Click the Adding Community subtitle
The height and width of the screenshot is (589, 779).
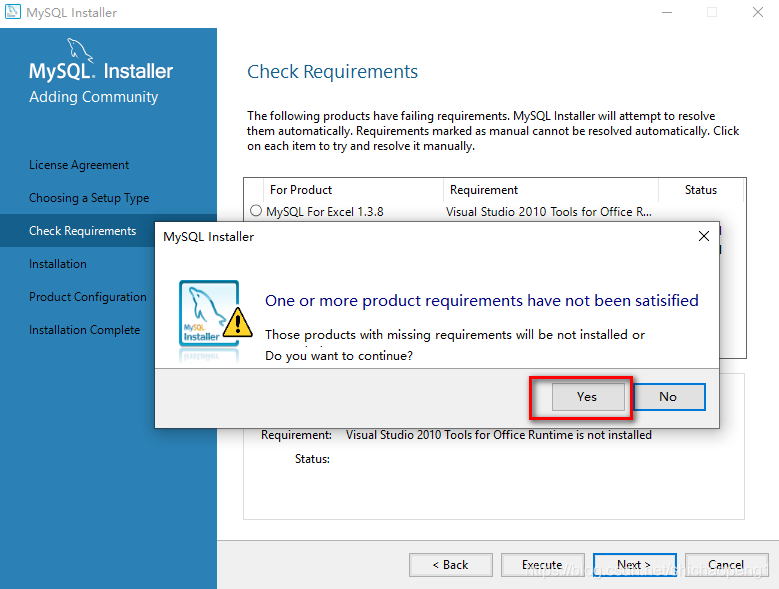tap(93, 97)
